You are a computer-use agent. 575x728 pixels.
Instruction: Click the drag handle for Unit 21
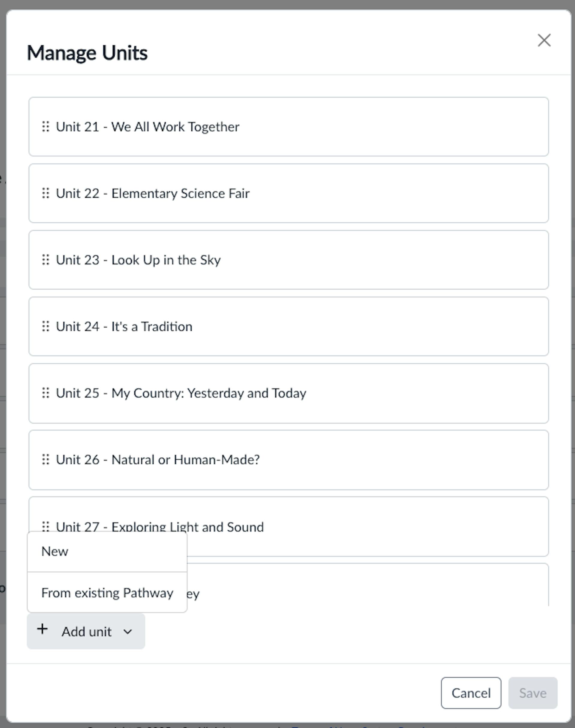(x=46, y=127)
